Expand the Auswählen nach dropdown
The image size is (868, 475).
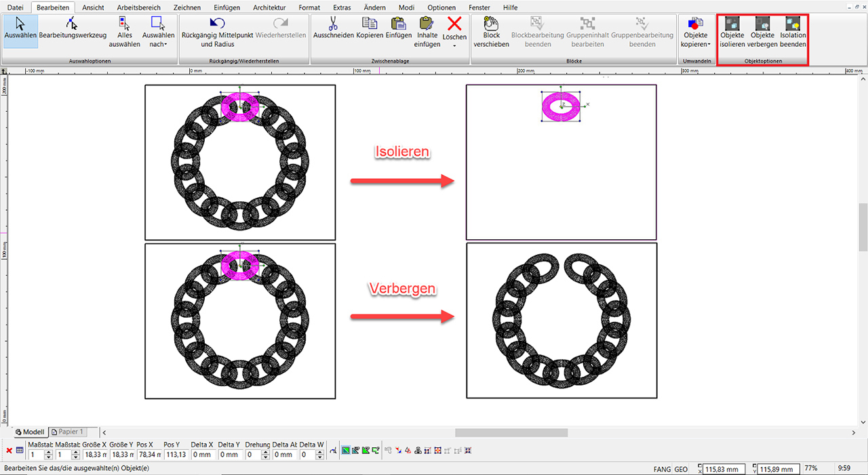tap(158, 45)
